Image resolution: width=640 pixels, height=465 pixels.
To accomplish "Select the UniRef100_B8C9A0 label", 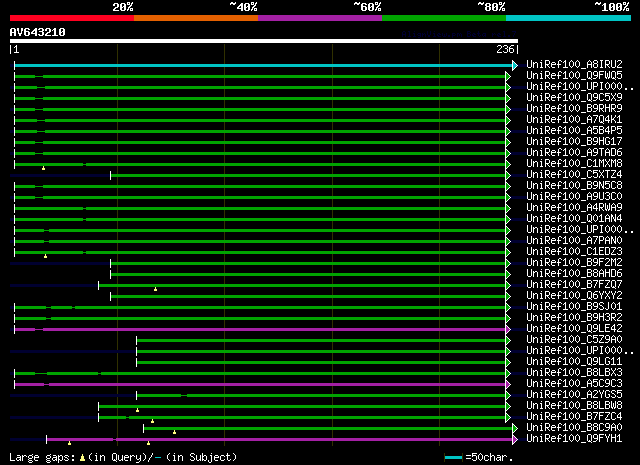I will pyautogui.click(x=574, y=427).
